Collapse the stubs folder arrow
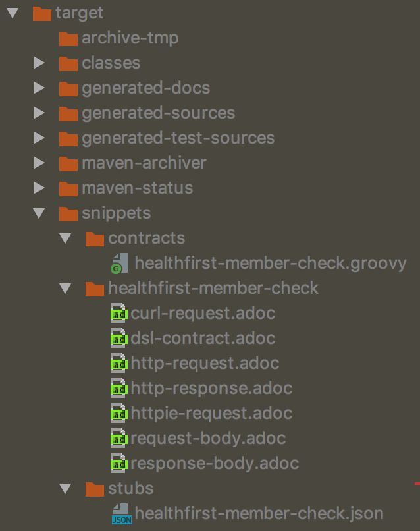 coord(65,489)
